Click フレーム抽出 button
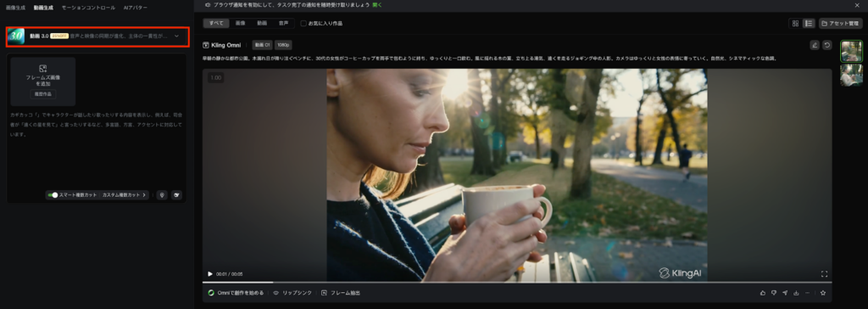Screen dimensions: 868x309 [341, 292]
